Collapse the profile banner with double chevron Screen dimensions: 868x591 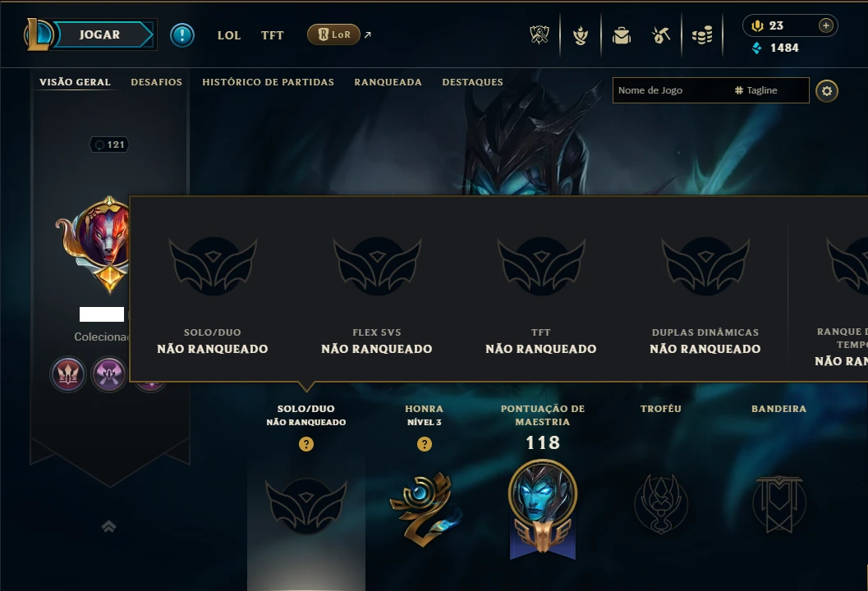pos(109,526)
